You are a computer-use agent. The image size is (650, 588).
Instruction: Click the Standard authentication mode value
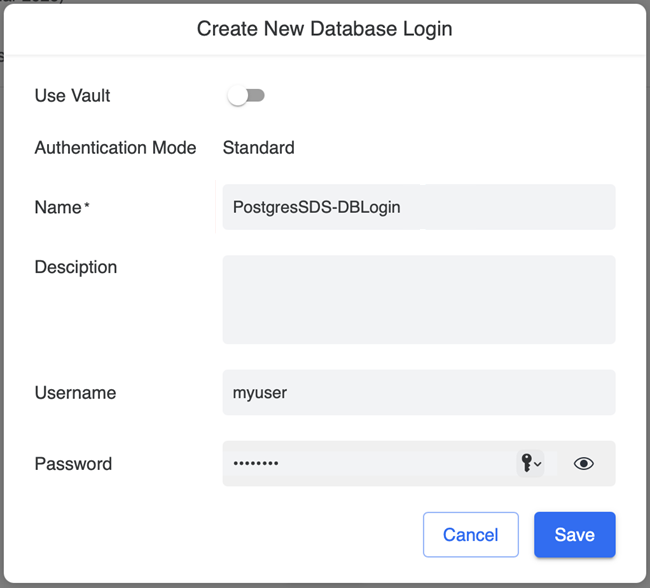[258, 148]
